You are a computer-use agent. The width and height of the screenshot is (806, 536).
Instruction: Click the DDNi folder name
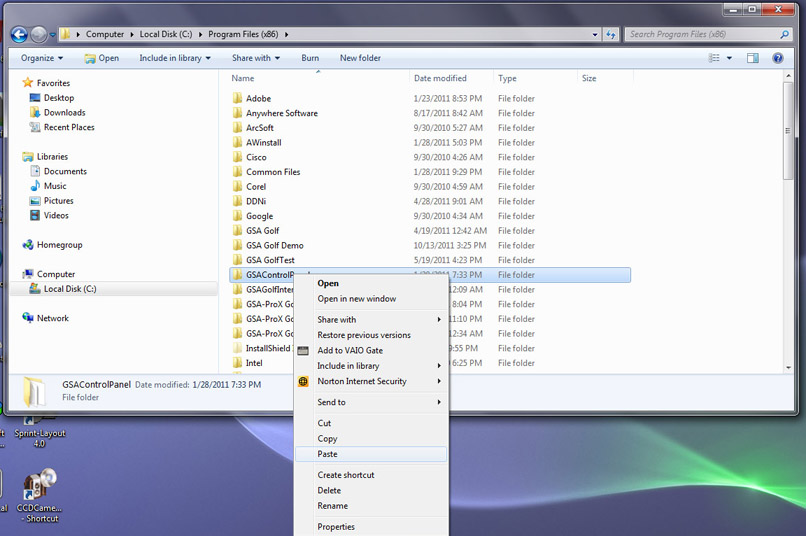pyautogui.click(x=255, y=201)
